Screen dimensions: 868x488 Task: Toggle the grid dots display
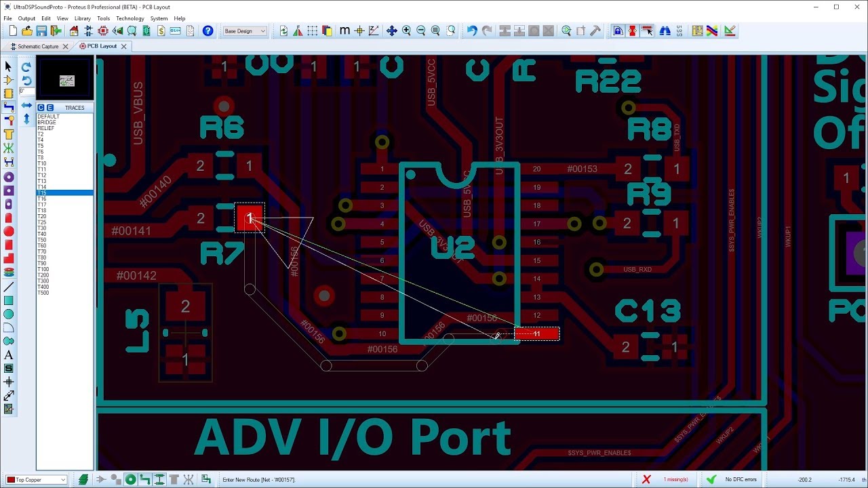click(x=312, y=31)
